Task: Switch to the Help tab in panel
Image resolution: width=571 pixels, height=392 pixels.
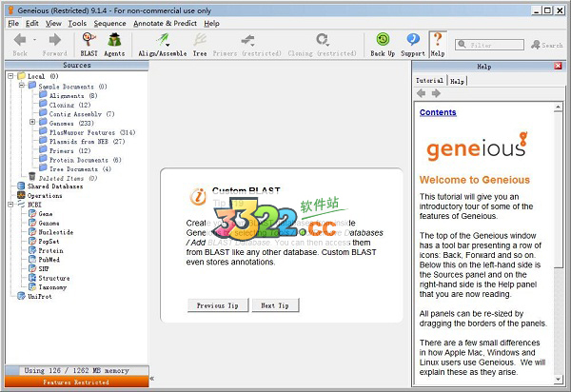Action: coord(457,81)
